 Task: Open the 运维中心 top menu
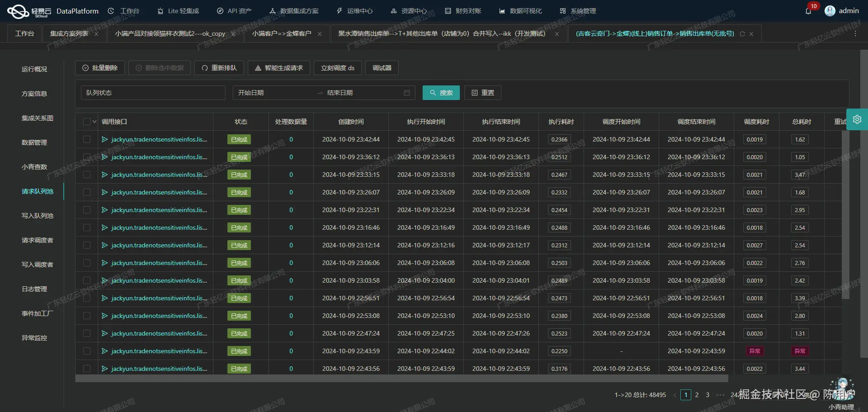pyautogui.click(x=355, y=11)
